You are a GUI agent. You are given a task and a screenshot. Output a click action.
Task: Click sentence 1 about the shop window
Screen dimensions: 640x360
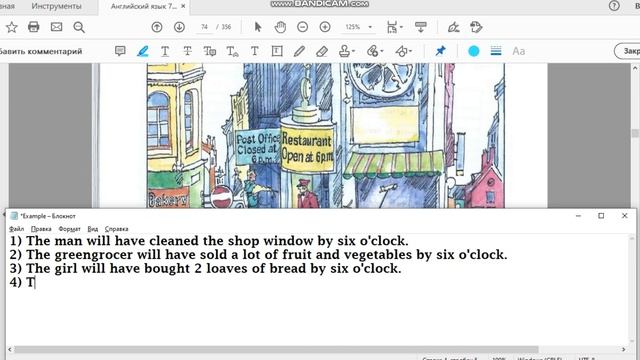209,241
